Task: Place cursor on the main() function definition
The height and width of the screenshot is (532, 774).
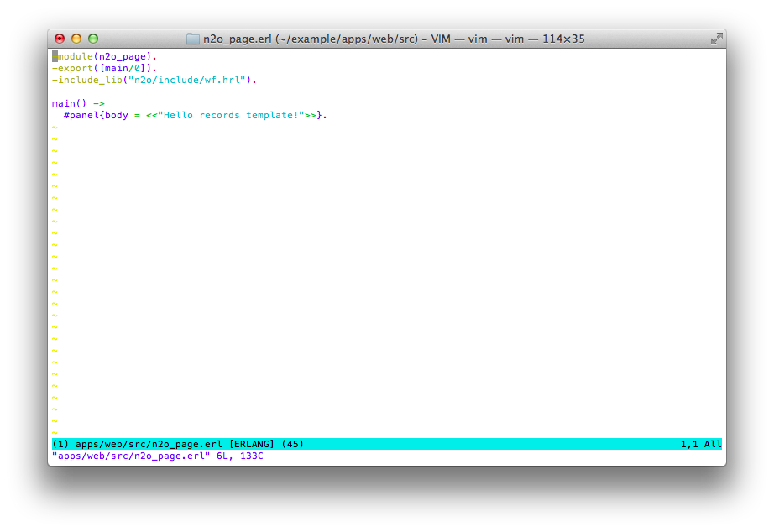Action: pyautogui.click(x=66, y=103)
